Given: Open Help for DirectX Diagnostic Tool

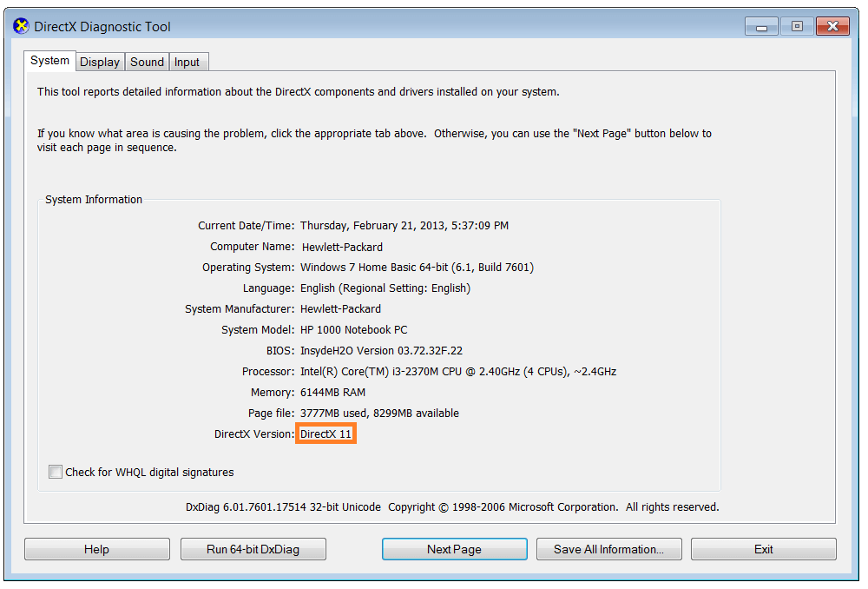Looking at the screenshot, I should (97, 549).
